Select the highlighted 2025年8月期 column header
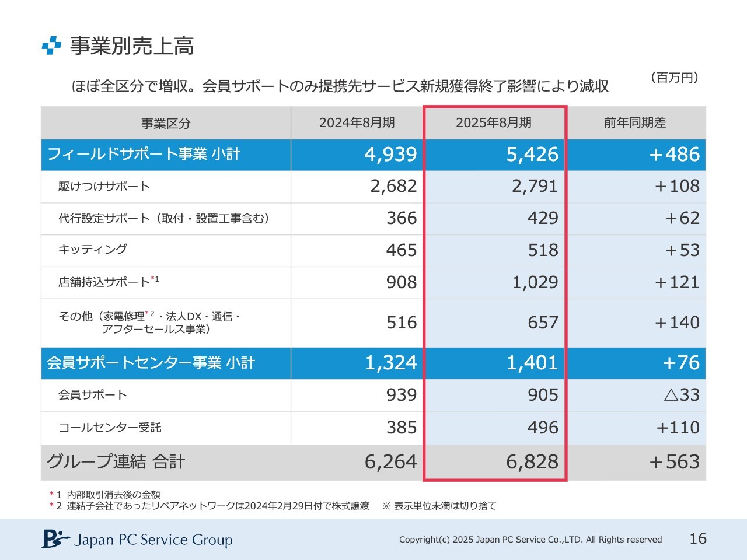747x560 pixels. 494,123
